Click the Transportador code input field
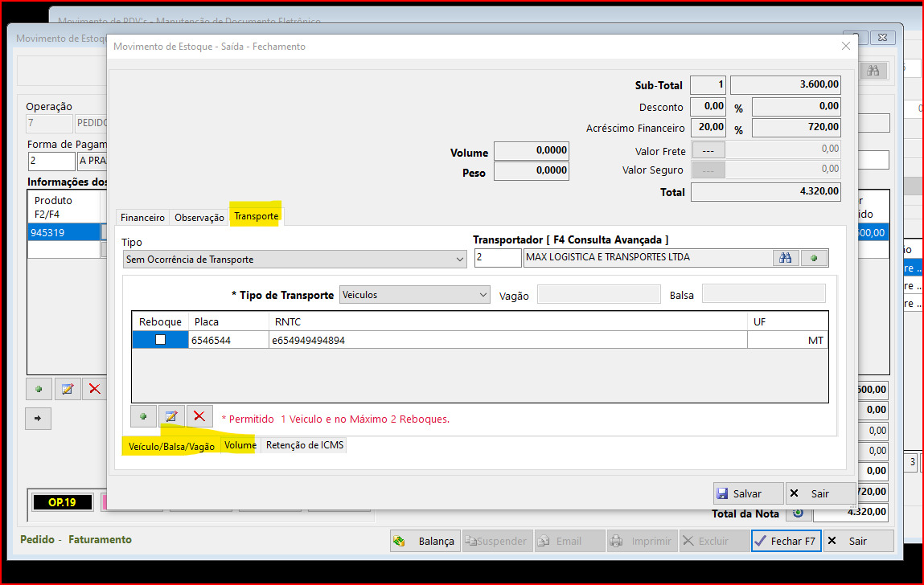This screenshot has height=585, width=924. click(x=497, y=258)
